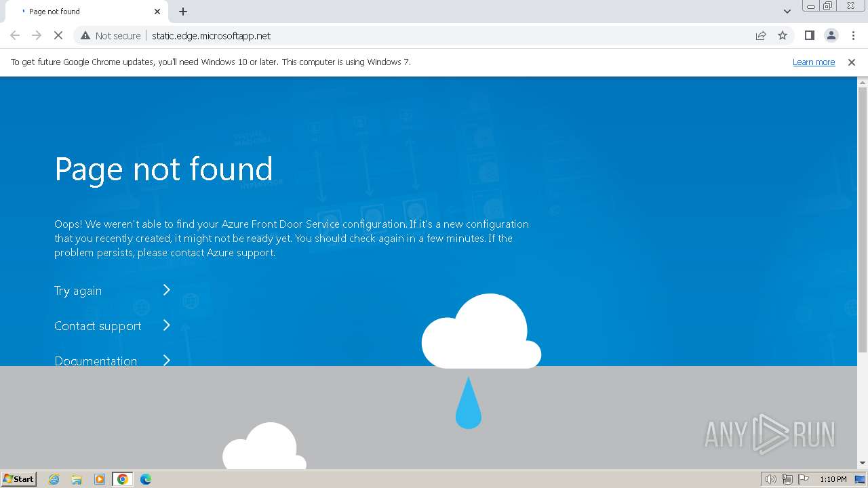Click the volume speaker tray icon
Image resolution: width=868 pixels, height=488 pixels.
[770, 479]
